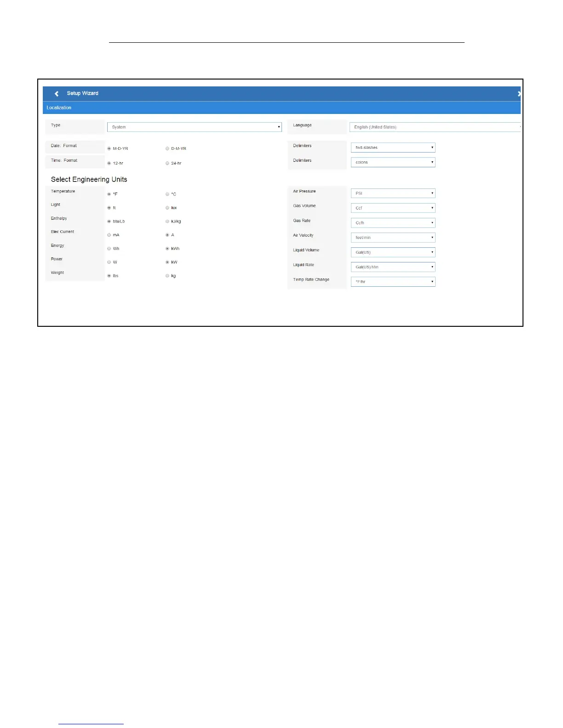Viewport: 563px width, 728px height.
Task: Select fc for Light units
Action: (109, 208)
